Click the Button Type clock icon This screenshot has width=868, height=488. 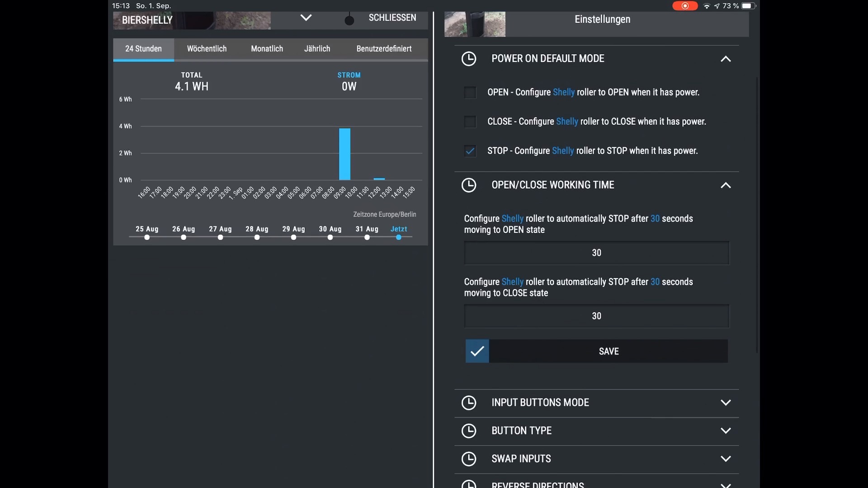(469, 431)
